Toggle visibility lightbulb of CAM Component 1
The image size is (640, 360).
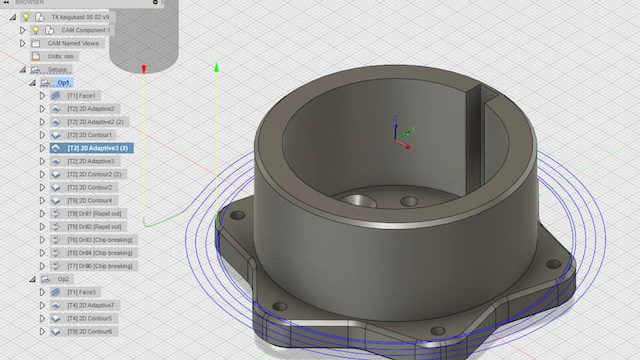pos(36,30)
